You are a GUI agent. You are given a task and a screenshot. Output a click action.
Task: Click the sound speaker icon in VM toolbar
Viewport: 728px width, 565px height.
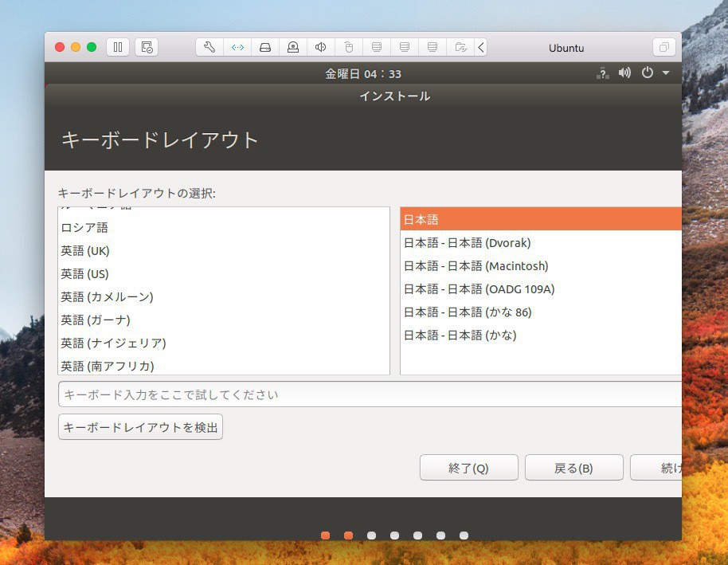tap(321, 47)
